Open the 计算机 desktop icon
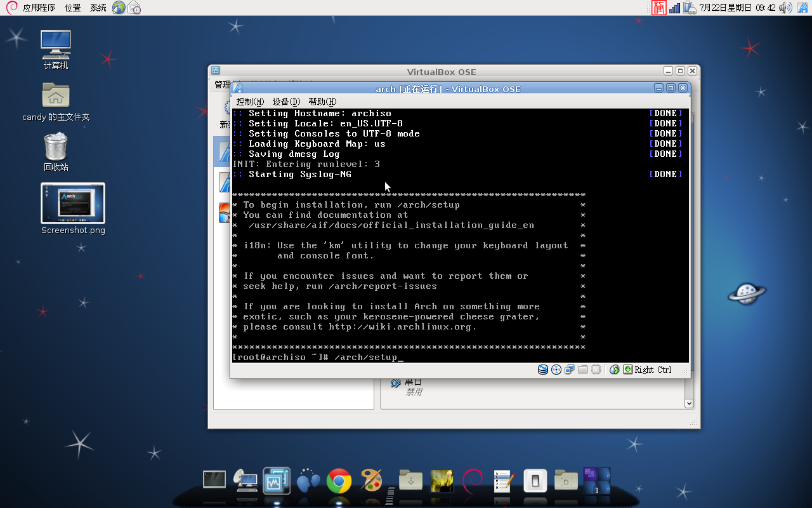Image resolution: width=812 pixels, height=508 pixels. tap(56, 50)
